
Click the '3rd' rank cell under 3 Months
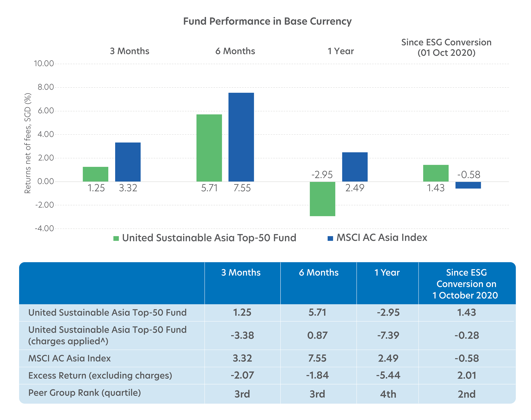coord(242,394)
